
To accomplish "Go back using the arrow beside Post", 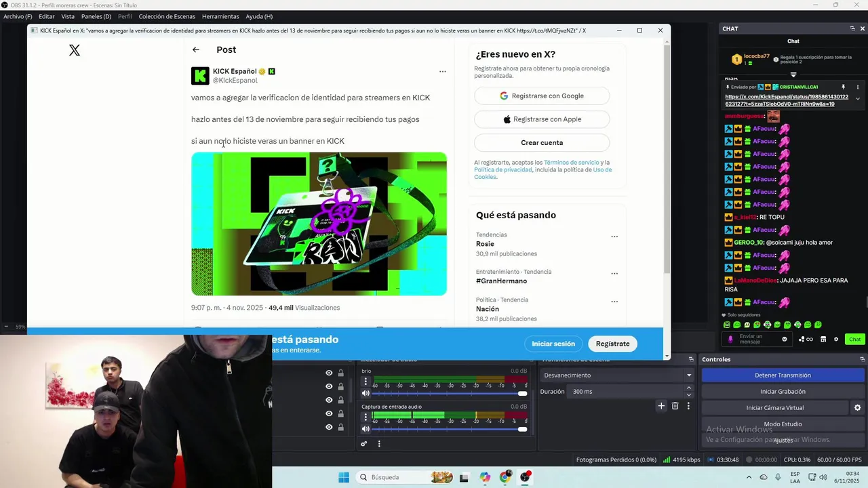I will click(x=196, y=49).
